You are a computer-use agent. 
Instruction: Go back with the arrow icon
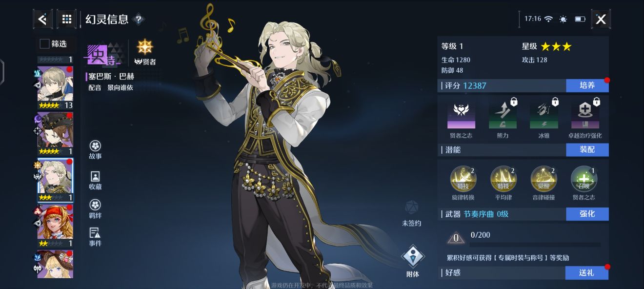42,19
